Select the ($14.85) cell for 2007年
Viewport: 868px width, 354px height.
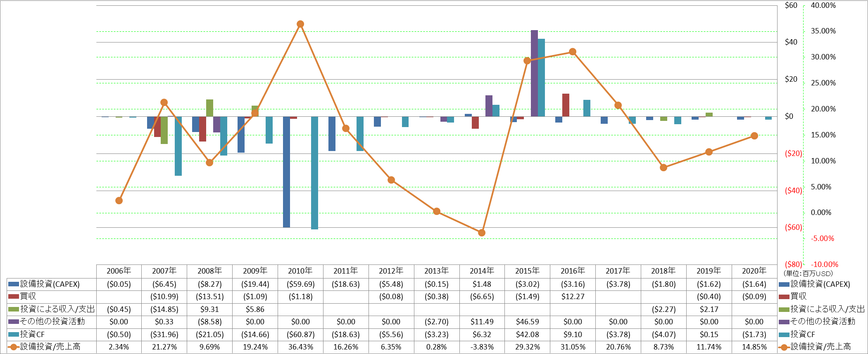tap(164, 309)
